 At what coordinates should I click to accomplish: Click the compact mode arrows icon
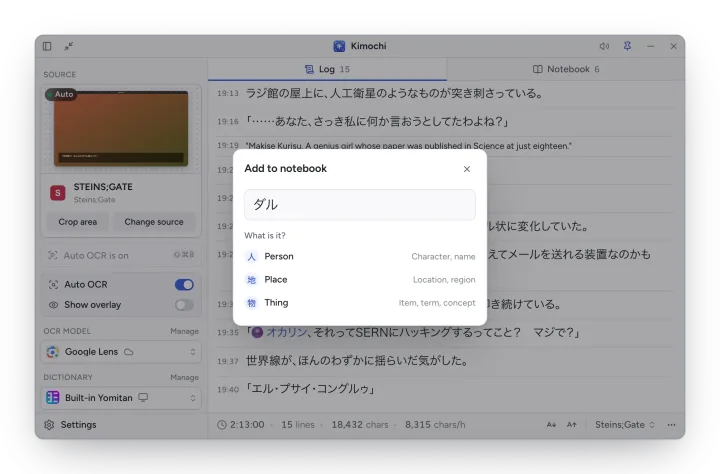click(x=68, y=46)
